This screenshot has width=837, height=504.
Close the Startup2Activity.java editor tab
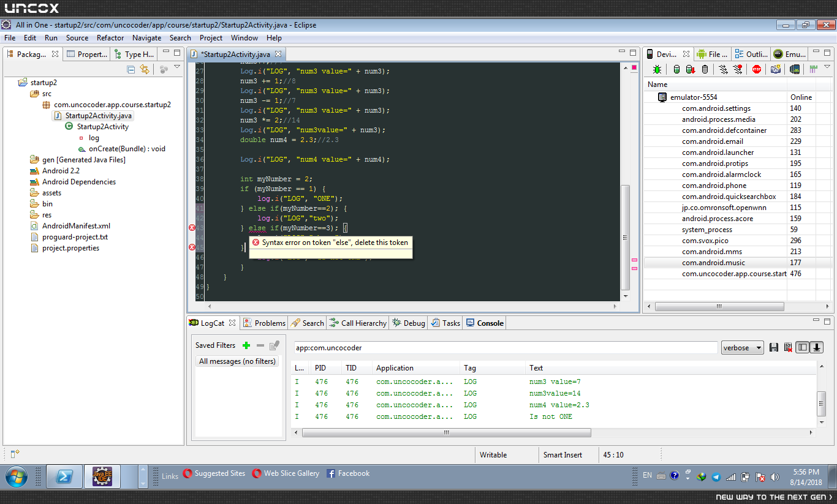click(x=278, y=54)
